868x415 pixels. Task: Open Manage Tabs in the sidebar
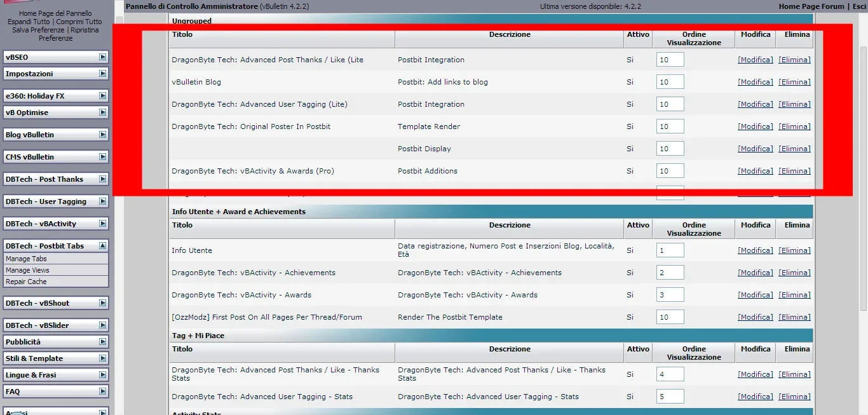(26, 259)
